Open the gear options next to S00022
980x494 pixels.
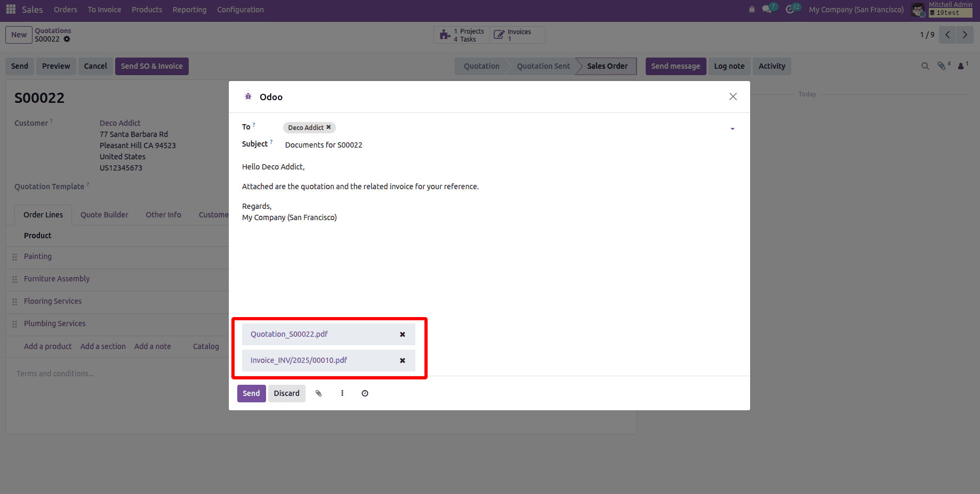click(x=67, y=39)
